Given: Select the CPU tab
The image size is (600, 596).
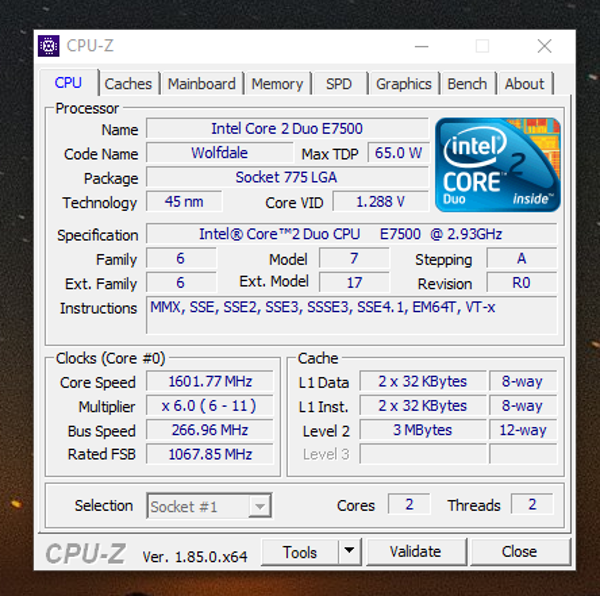Looking at the screenshot, I should (x=68, y=83).
